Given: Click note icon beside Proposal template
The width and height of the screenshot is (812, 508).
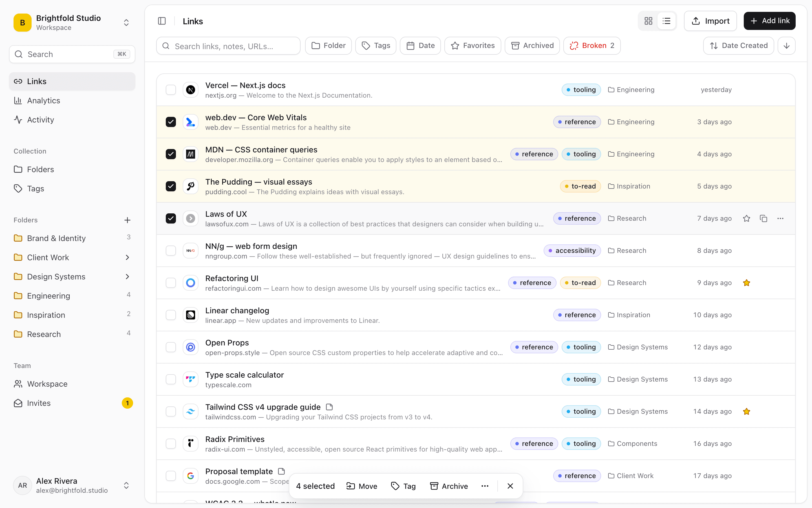Looking at the screenshot, I should tap(281, 471).
